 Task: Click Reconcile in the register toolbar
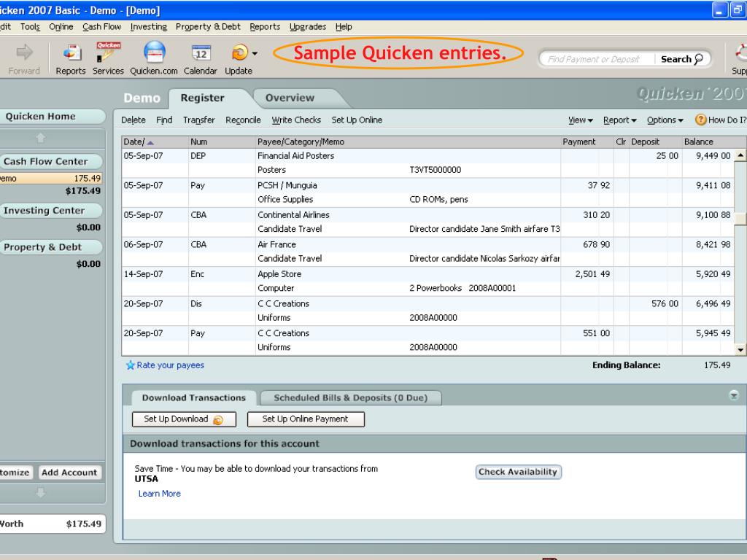243,120
